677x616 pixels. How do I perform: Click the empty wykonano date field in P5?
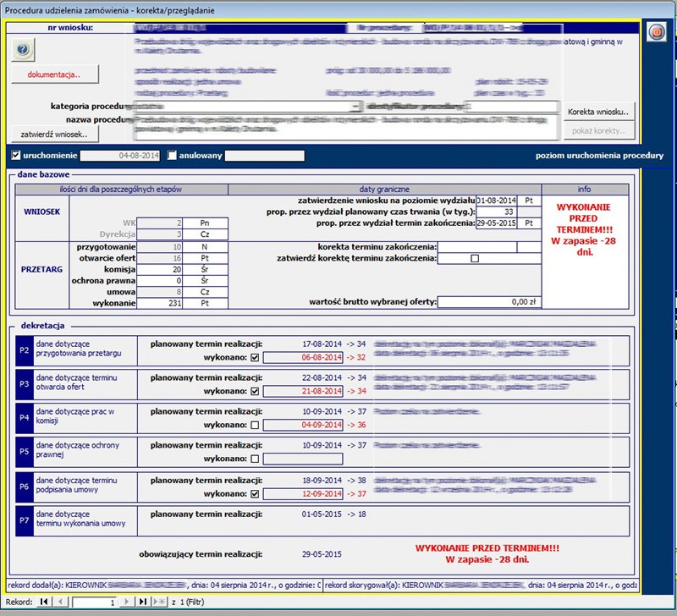(x=303, y=459)
